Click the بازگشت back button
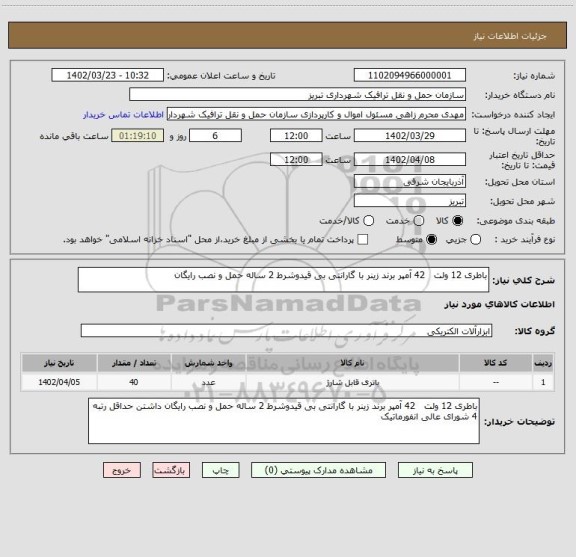Viewport: 576px width, 557px height. click(x=171, y=470)
